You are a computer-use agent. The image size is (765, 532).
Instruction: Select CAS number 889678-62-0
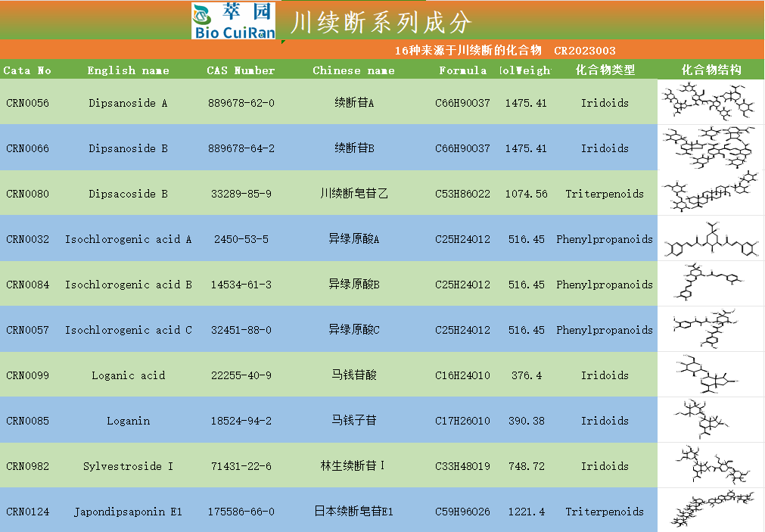(x=241, y=103)
